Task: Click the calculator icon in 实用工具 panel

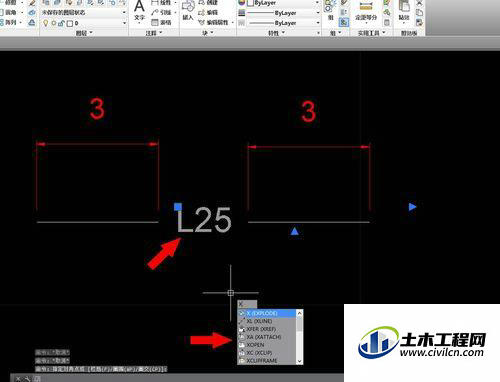Action: click(x=387, y=22)
